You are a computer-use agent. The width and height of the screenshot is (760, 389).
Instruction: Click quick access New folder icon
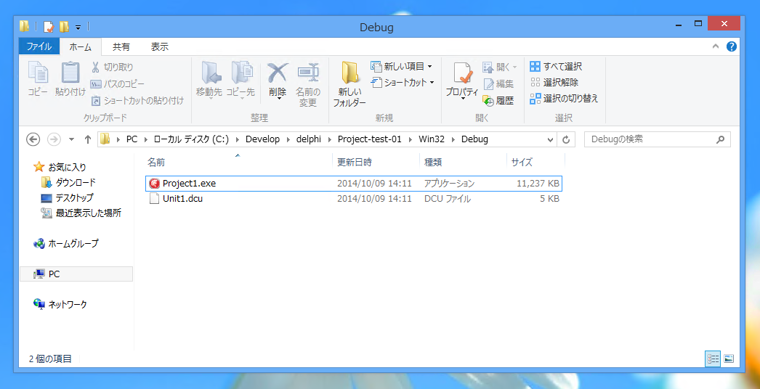pos(63,26)
